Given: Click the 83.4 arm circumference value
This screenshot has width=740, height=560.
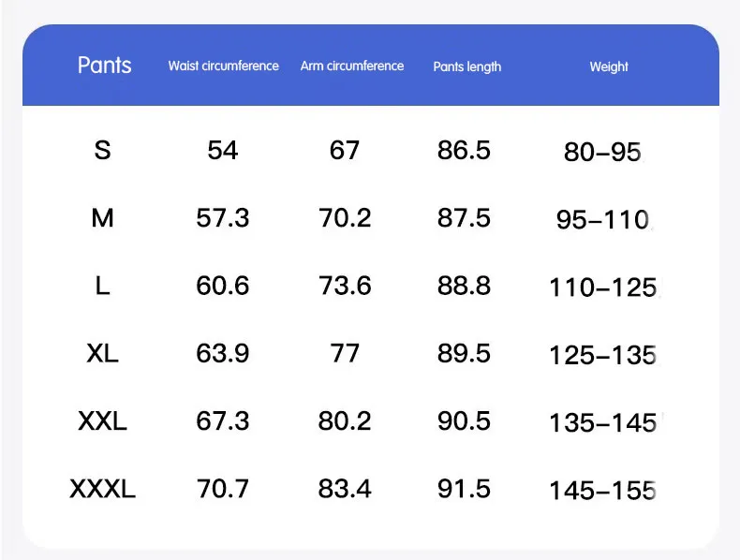Looking at the screenshot, I should point(345,489).
